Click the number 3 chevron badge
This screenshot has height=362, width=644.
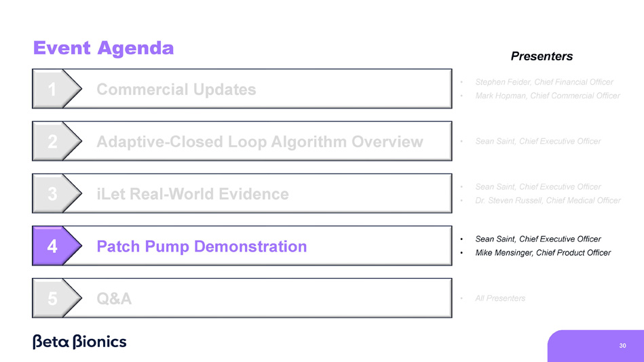(53, 194)
